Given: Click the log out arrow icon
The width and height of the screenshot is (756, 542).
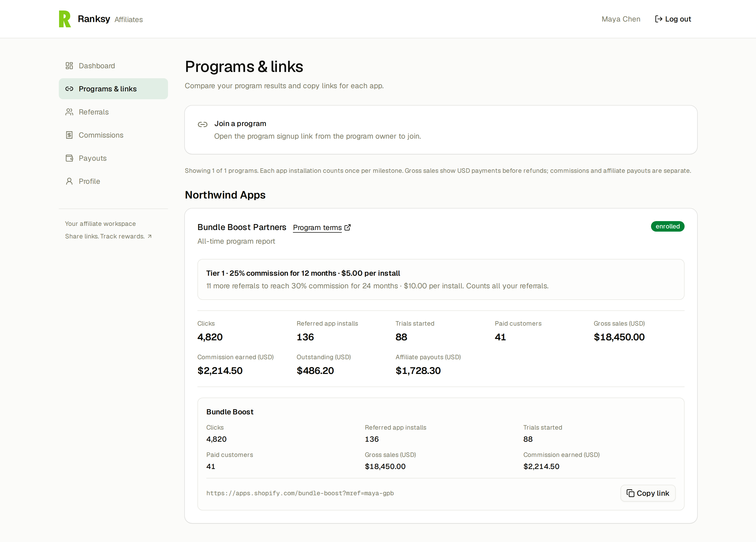Looking at the screenshot, I should coord(658,19).
